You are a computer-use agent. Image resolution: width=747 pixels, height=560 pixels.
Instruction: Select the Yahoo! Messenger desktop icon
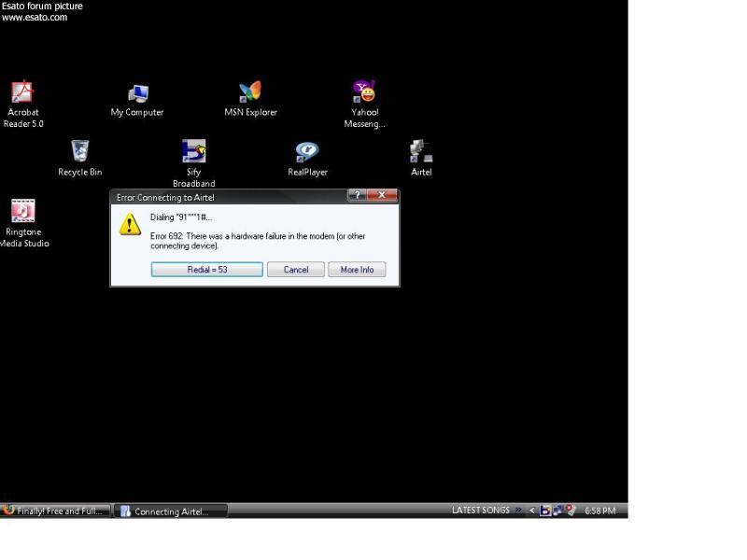[x=364, y=104]
